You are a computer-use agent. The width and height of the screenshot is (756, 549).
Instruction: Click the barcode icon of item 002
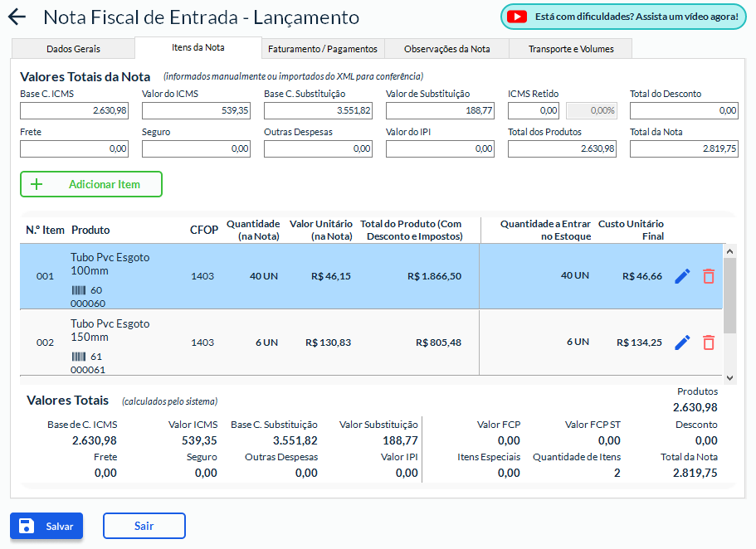(x=79, y=357)
